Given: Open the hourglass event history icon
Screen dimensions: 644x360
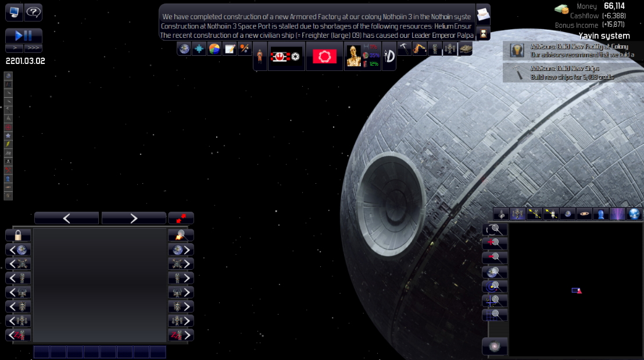Looking at the screenshot, I should [x=483, y=33].
